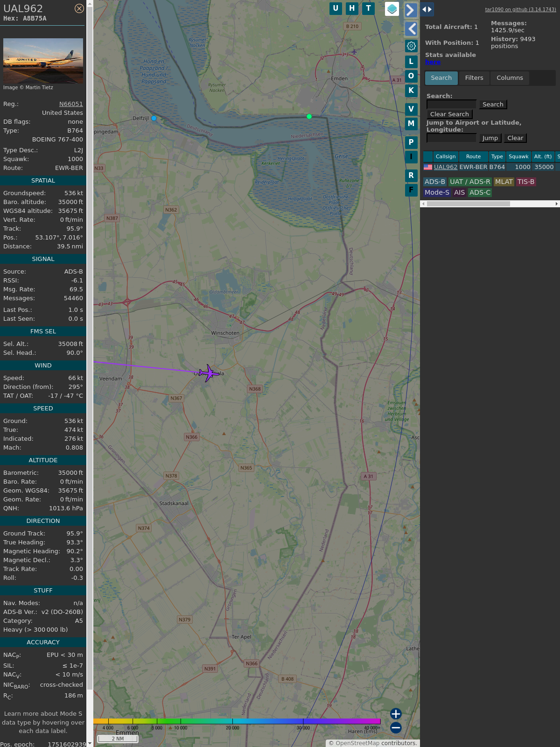Screen dimensions: 560x747
Task: Sort table by Callsign column
Action: click(x=446, y=156)
